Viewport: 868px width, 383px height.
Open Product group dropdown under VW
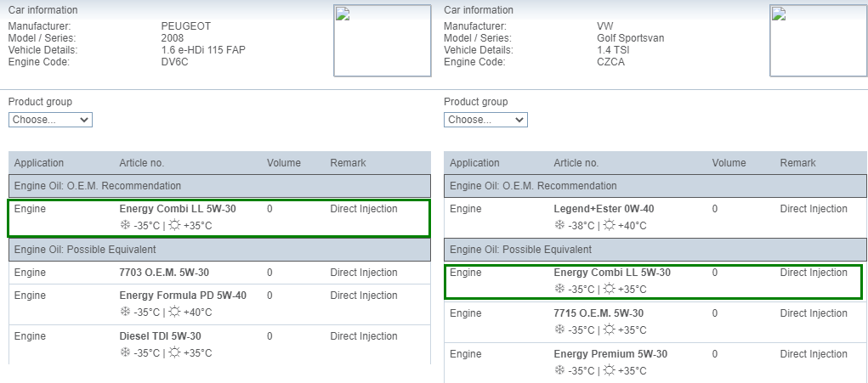pos(485,120)
